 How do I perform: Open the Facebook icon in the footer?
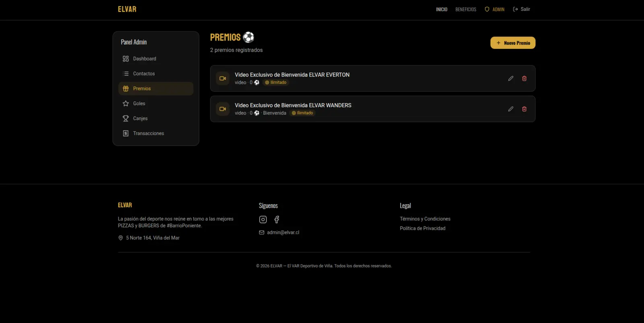tap(277, 219)
